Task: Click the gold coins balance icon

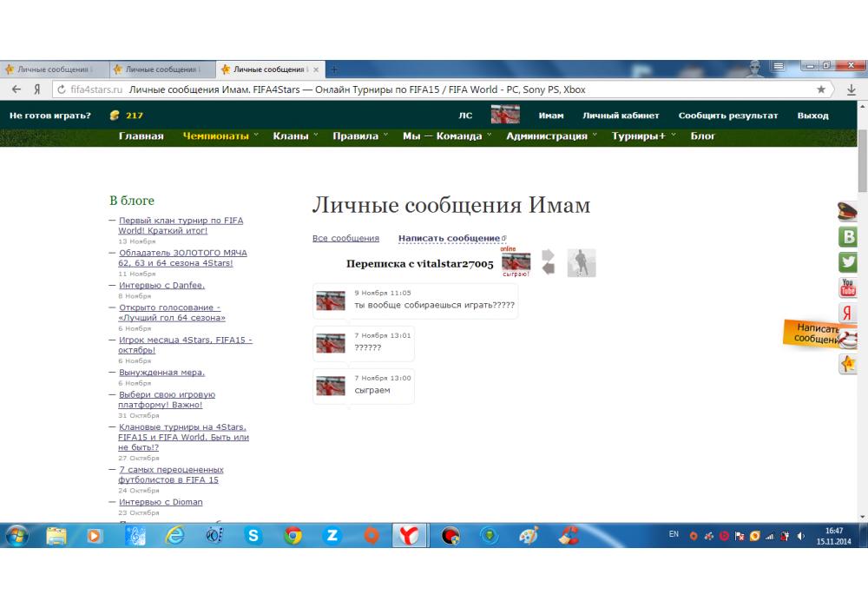Action: point(114,116)
